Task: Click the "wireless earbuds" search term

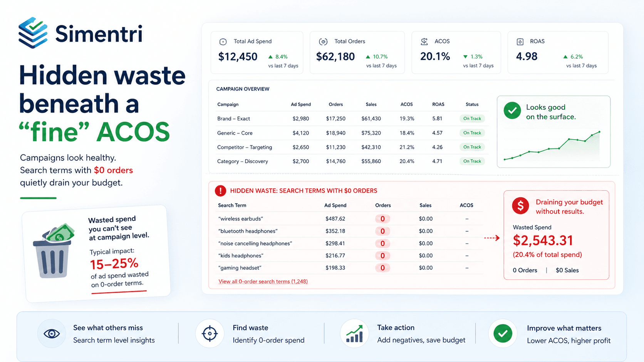Action: point(241,219)
